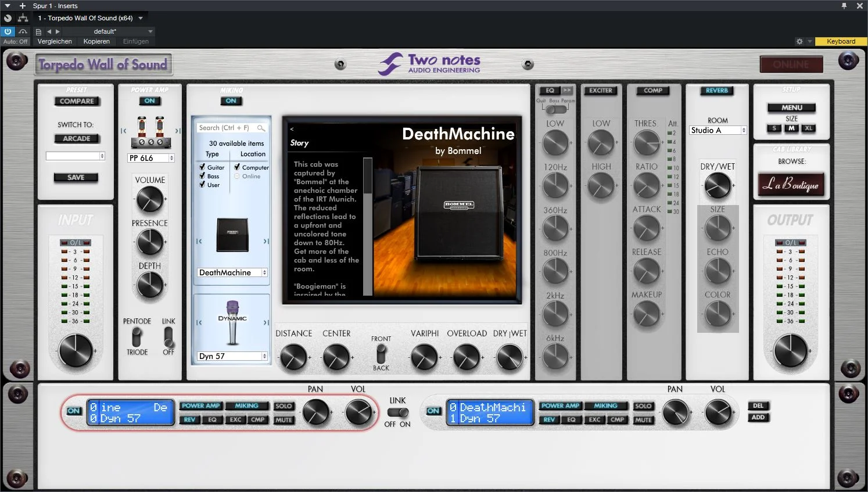The width and height of the screenshot is (868, 492).
Task: Click the Dyn 57 microphone image
Action: click(232, 322)
